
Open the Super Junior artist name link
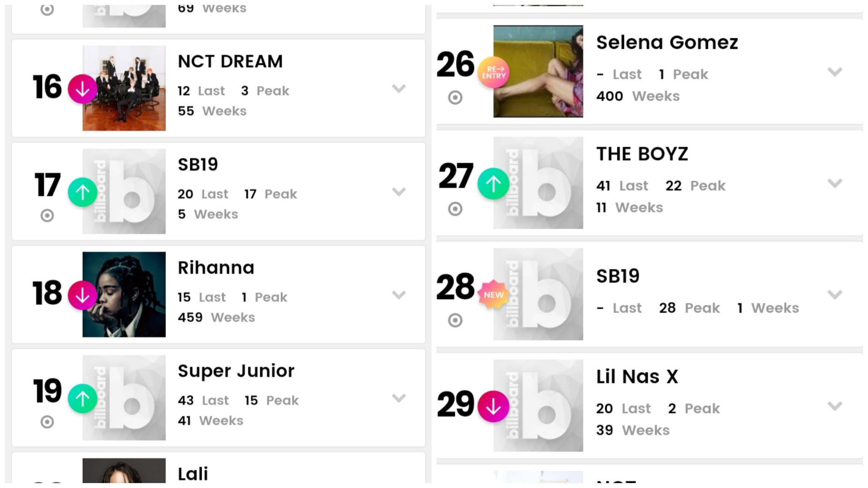[x=236, y=371]
